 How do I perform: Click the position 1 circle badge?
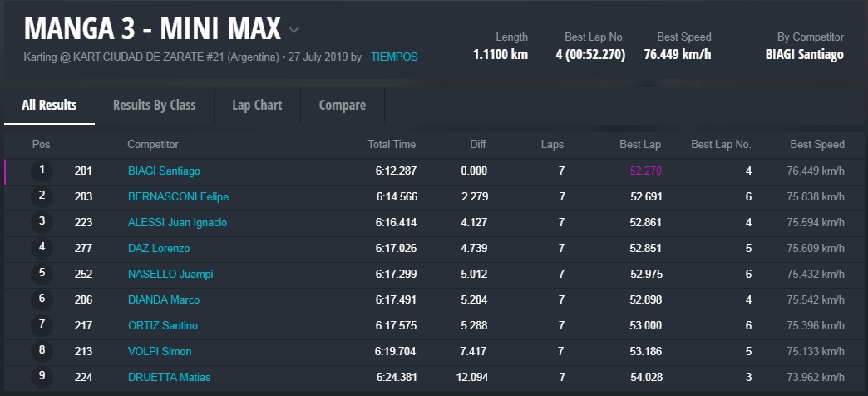42,171
